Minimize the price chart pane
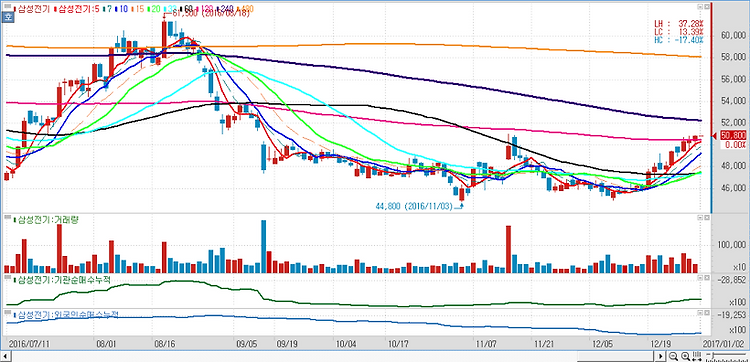The width and height of the screenshot is (750, 362). pos(700,7)
